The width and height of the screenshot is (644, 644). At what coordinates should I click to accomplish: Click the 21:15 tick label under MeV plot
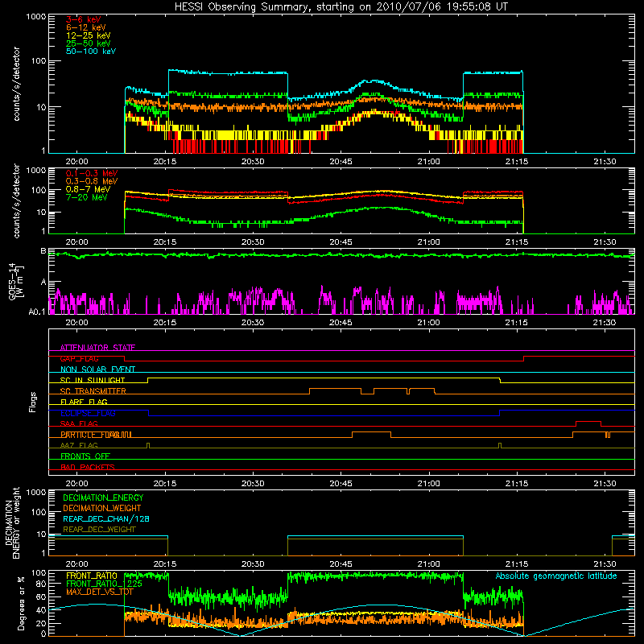[517, 242]
